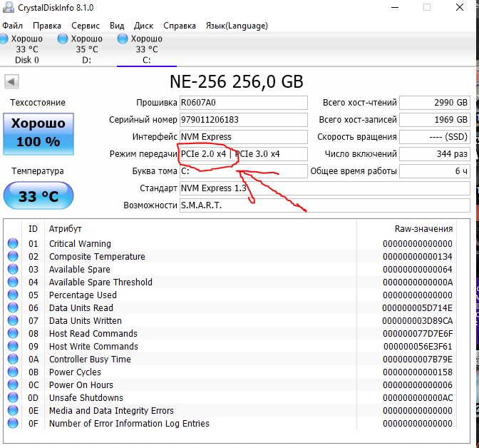Click the firmware R0607A0 field
Screen dimensions: 479x448
pyautogui.click(x=243, y=103)
